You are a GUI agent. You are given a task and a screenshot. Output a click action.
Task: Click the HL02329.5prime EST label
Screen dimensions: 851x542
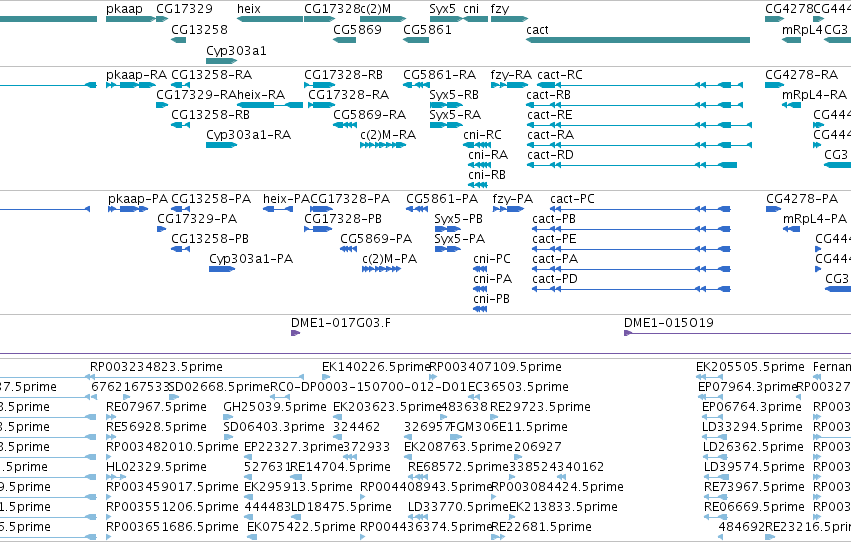pos(156,468)
